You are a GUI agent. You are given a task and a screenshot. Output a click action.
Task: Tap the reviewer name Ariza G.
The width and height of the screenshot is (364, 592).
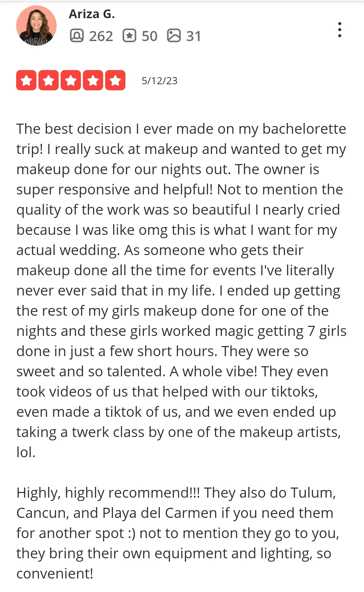(x=92, y=14)
